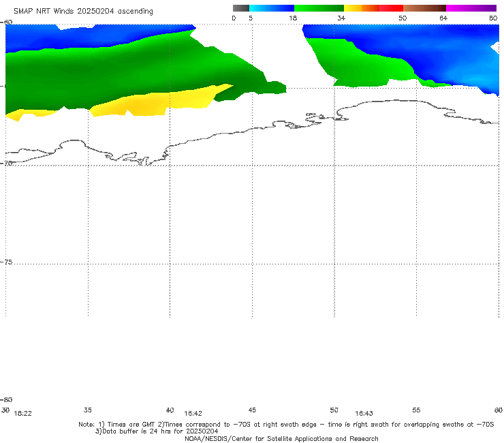This screenshot has width=504, height=443.
Task: Pick the magenta 64–80 segment of color bar
Action: pyautogui.click(x=471, y=8)
